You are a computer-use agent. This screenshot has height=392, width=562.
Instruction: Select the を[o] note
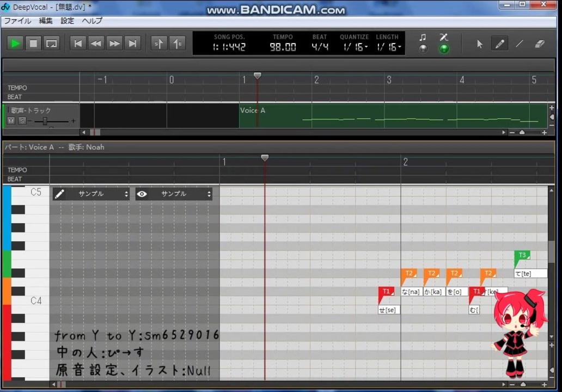point(456,292)
